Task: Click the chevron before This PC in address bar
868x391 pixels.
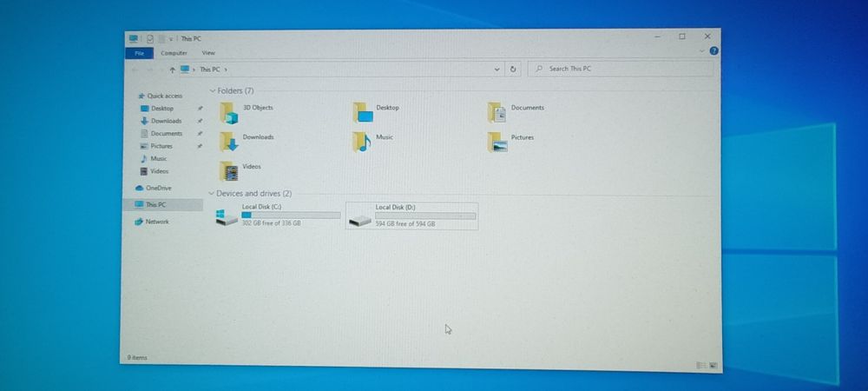Action: tap(194, 70)
